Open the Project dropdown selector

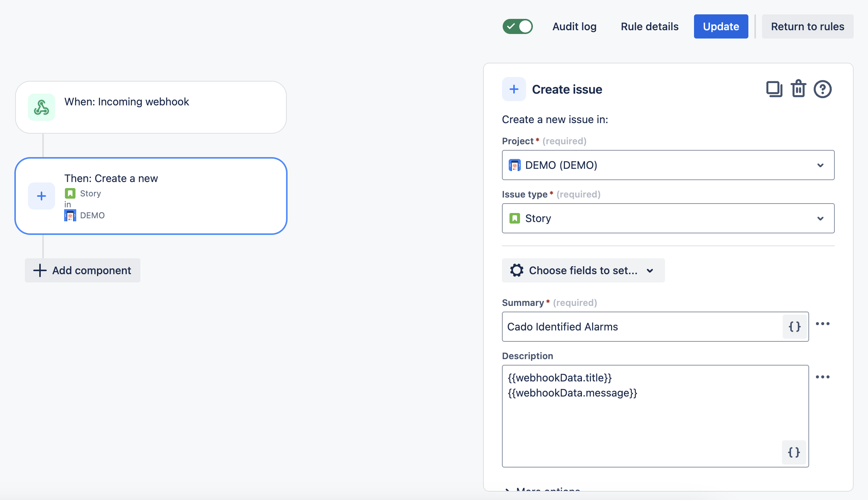[667, 165]
